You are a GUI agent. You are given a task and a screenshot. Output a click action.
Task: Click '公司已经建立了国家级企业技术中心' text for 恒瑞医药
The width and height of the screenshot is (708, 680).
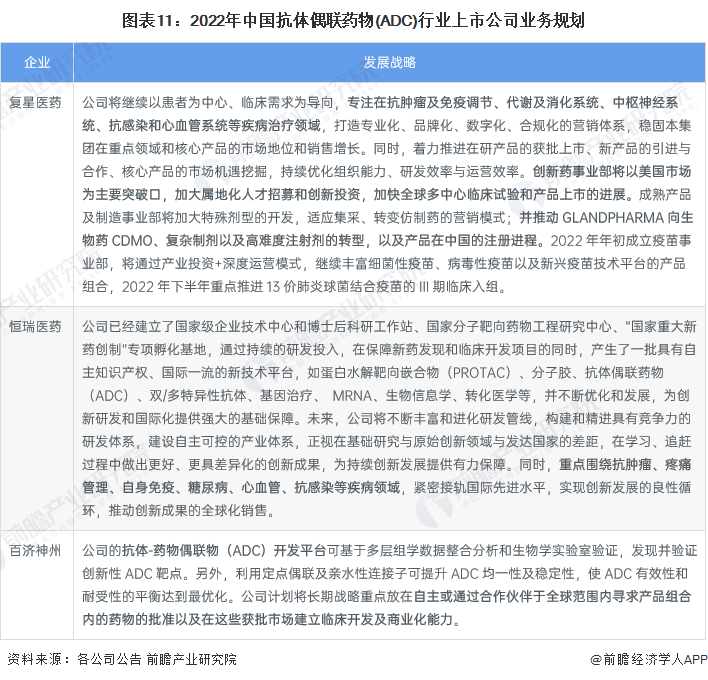pos(188,326)
